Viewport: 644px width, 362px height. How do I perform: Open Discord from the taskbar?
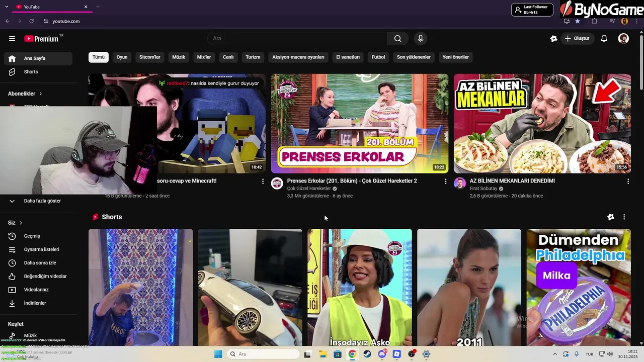382,354
